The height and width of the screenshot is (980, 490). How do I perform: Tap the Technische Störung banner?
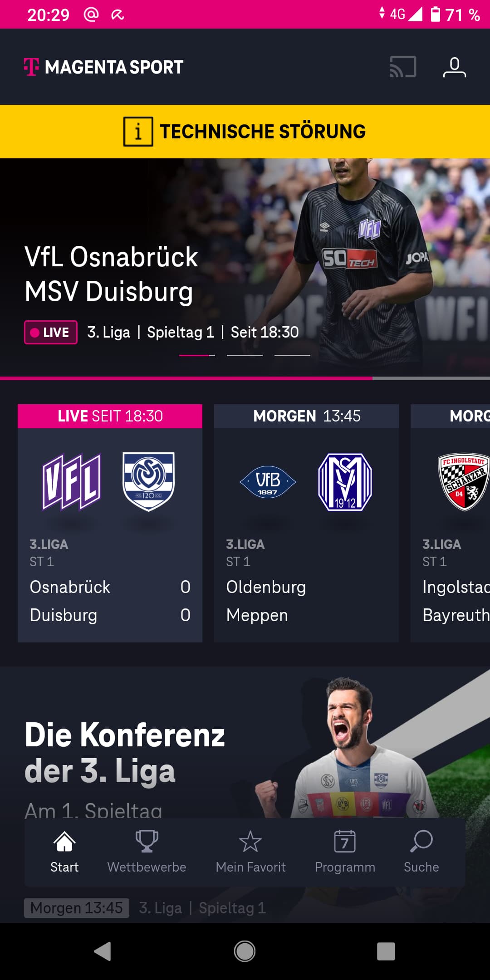[245, 132]
